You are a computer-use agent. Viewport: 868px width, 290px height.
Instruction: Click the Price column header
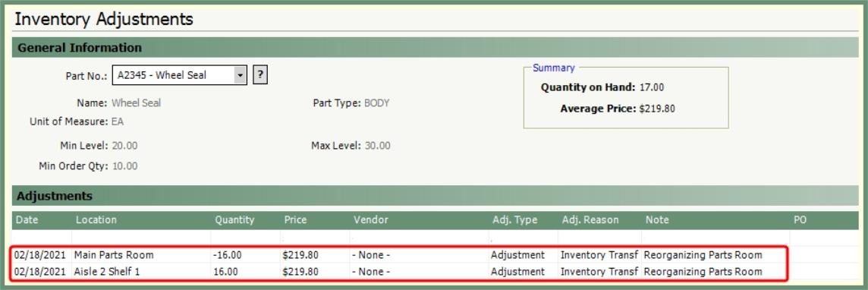click(x=296, y=219)
